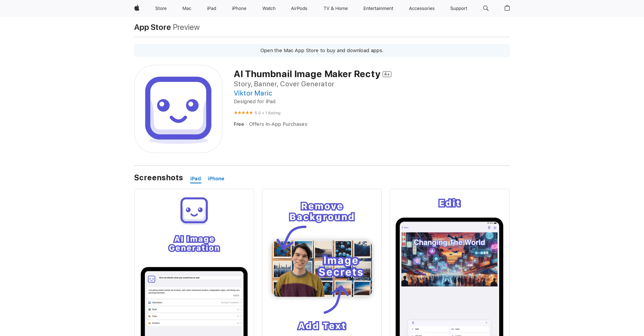Open the Store menu
The image size is (644, 336).
(x=161, y=8)
